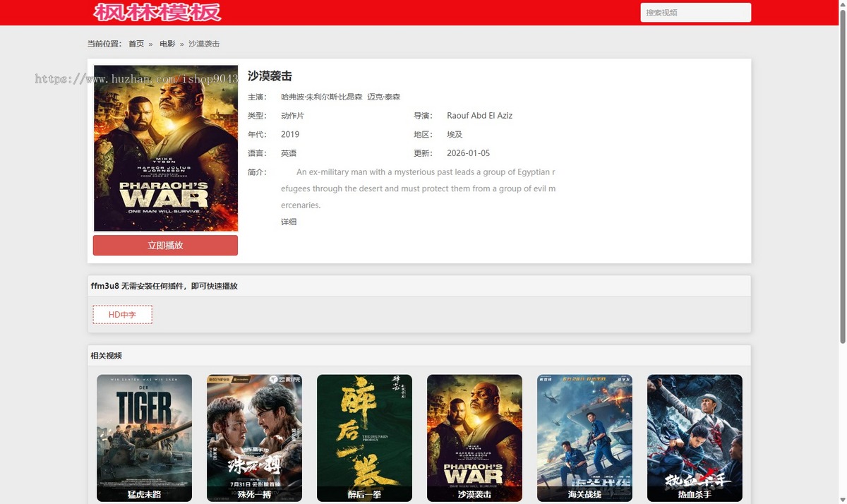Open the main Pharaoh's War poster

[166, 148]
